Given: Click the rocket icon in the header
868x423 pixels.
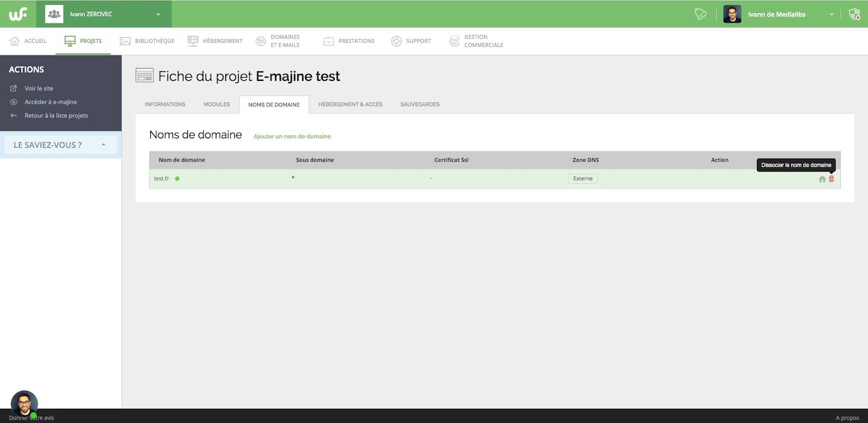Looking at the screenshot, I should pos(701,14).
